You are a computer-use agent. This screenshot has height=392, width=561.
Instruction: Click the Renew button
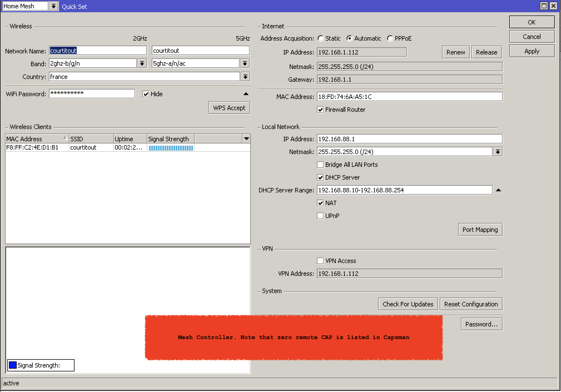(456, 52)
